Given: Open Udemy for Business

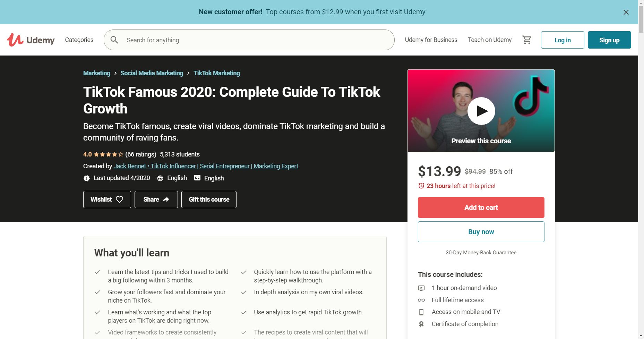Looking at the screenshot, I should 431,40.
